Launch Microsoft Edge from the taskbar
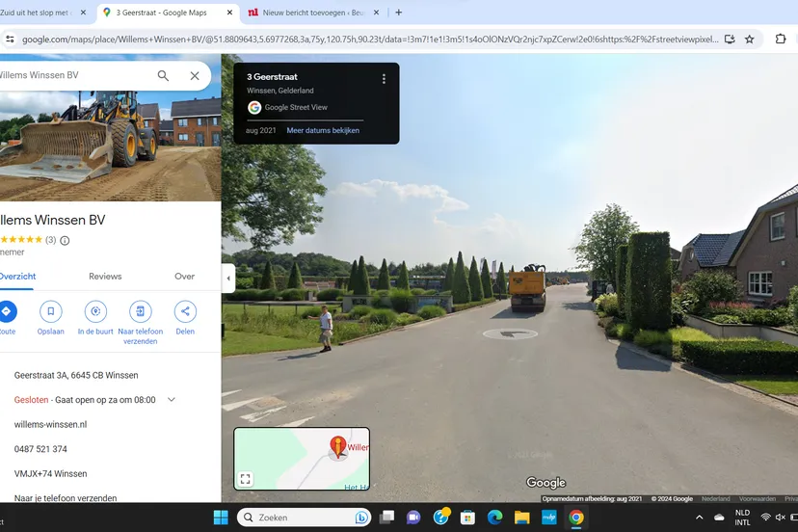The image size is (798, 532). point(494,518)
